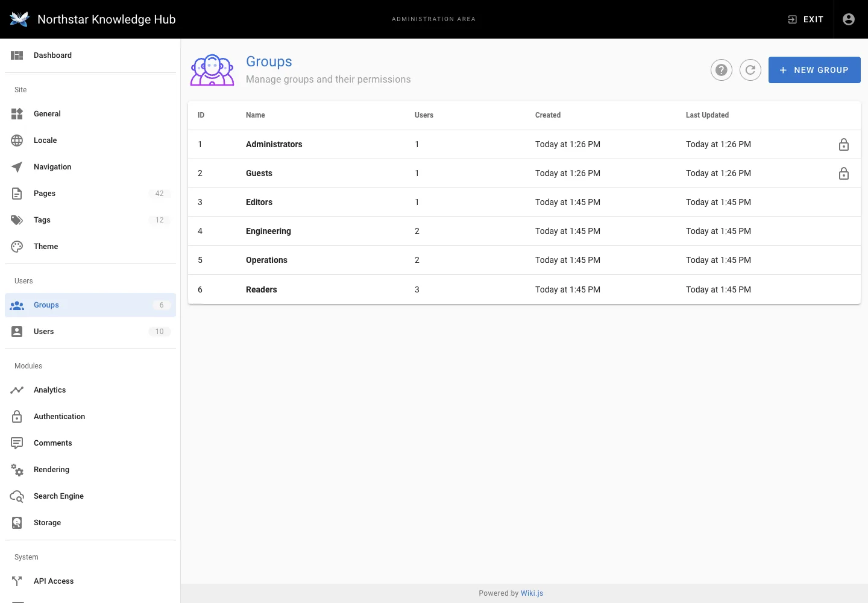Open the Theme settings

(x=90, y=247)
